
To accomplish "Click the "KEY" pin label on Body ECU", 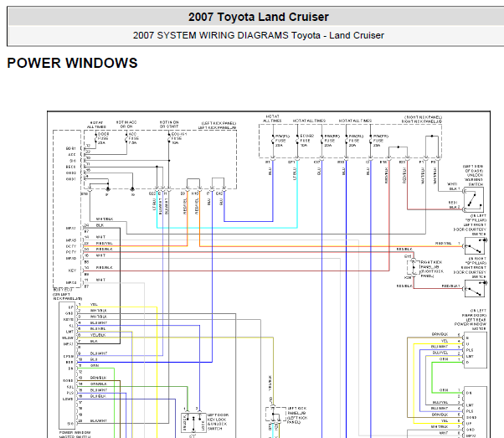I will pyautogui.click(x=72, y=271).
